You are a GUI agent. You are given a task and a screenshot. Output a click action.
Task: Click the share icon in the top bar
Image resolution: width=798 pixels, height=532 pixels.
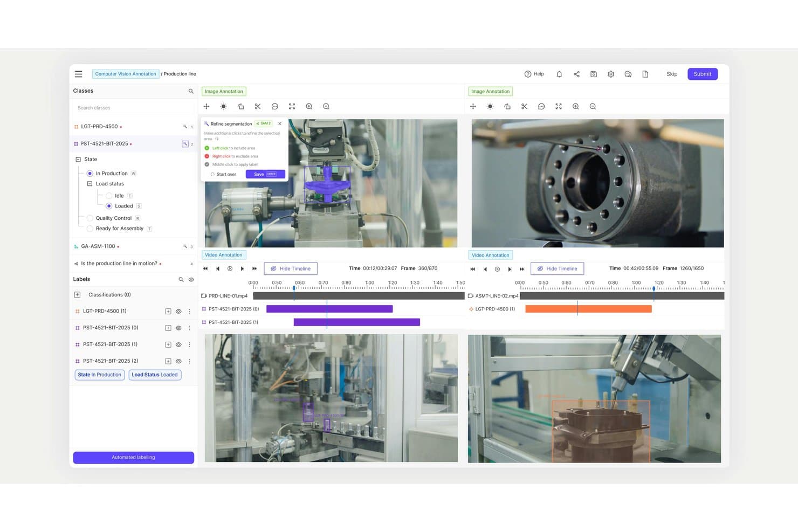[576, 74]
